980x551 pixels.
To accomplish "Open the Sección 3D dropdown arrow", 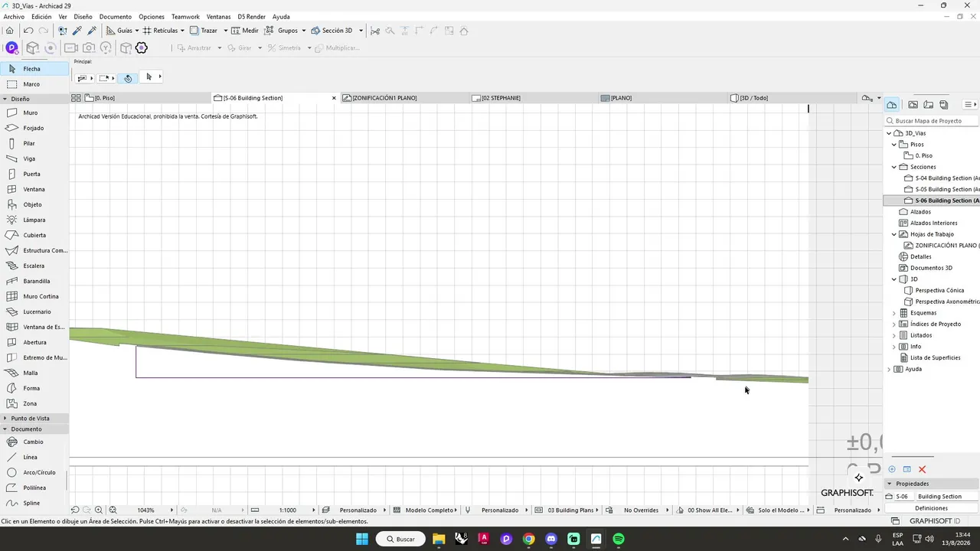I will (360, 31).
